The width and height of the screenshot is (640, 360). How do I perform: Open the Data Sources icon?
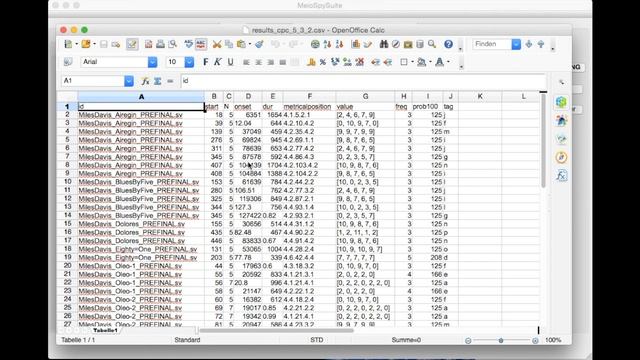click(x=420, y=44)
